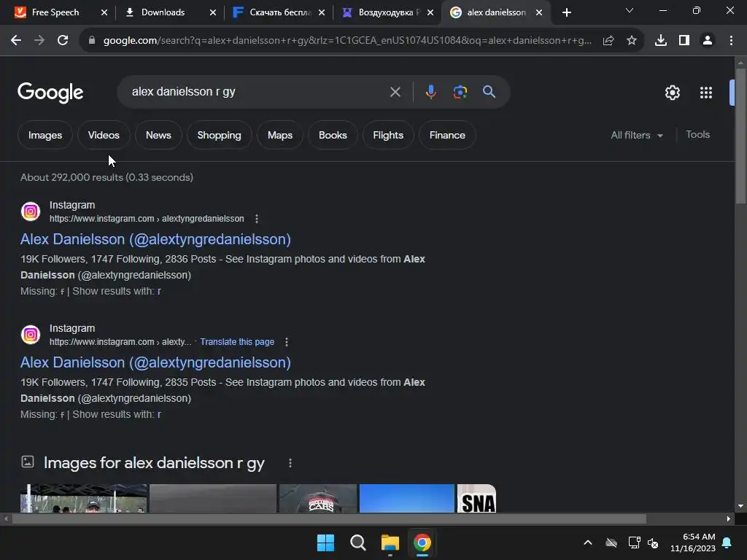This screenshot has height=560, width=747.
Task: Filter results by Flights
Action: tap(388, 135)
